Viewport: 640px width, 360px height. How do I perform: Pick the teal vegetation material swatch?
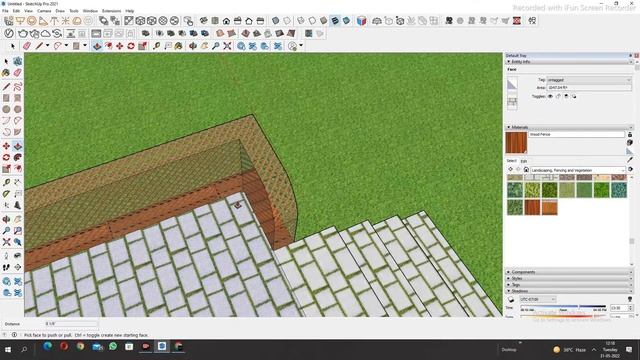click(619, 190)
